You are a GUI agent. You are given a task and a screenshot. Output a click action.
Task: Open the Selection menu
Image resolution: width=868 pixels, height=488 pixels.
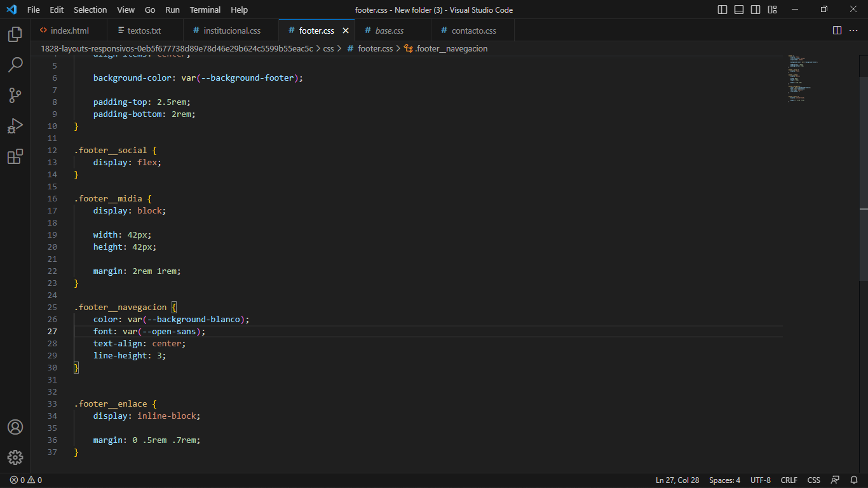coord(90,10)
